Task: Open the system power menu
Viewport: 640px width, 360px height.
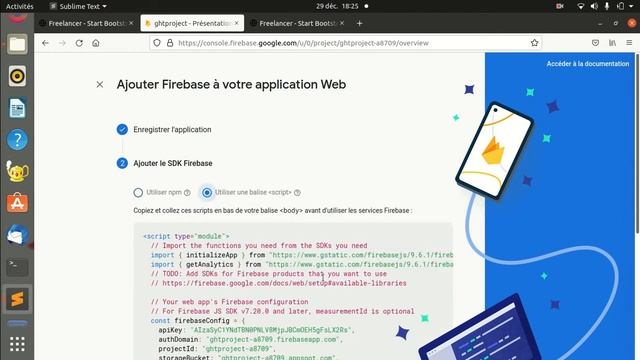Action: (x=626, y=6)
